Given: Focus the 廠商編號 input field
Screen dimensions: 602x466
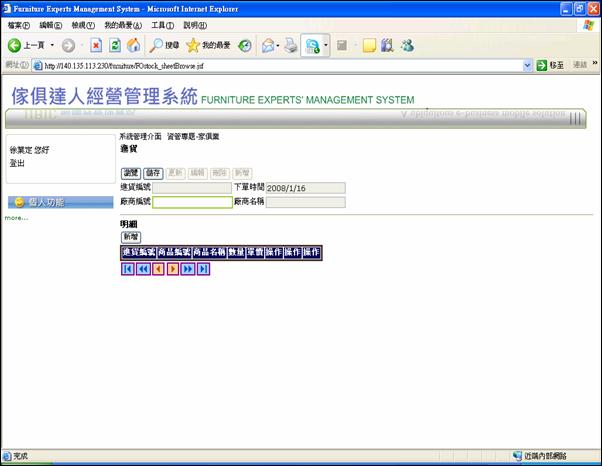Looking at the screenshot, I should (x=192, y=202).
